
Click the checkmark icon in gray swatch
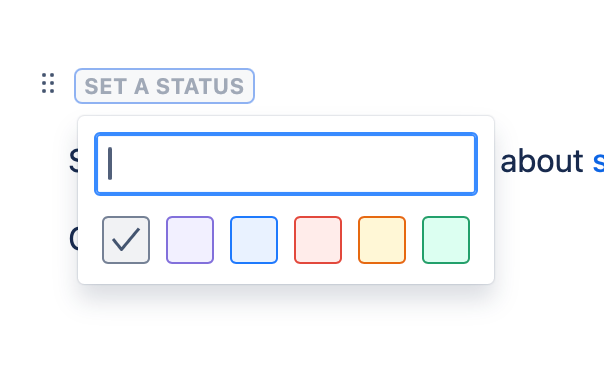(126, 240)
